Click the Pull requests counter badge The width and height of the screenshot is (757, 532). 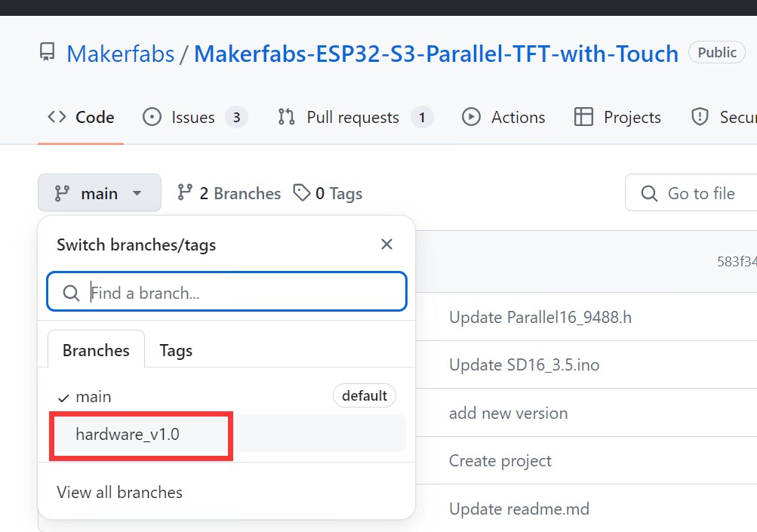click(422, 117)
